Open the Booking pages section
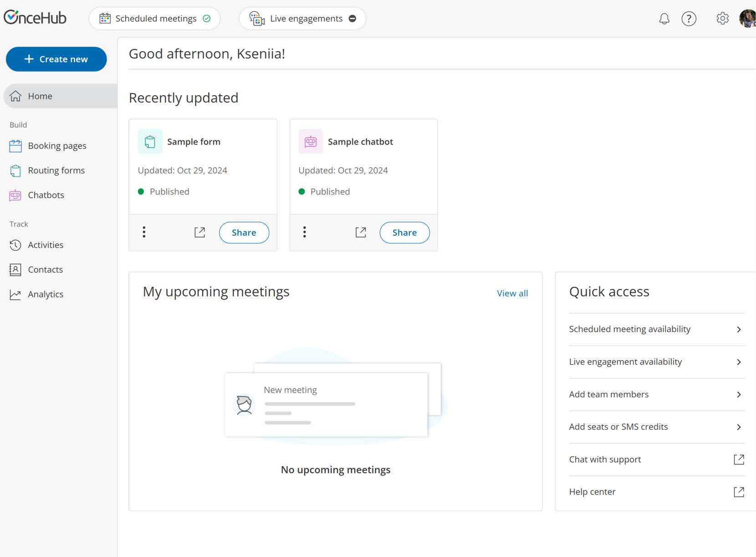This screenshot has height=557, width=756. [x=57, y=145]
